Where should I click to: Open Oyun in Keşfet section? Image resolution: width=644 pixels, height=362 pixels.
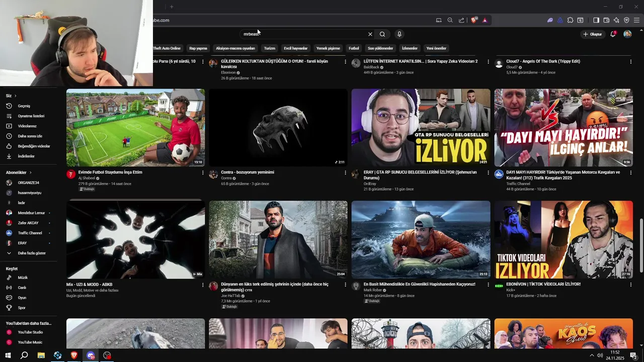[22, 298]
